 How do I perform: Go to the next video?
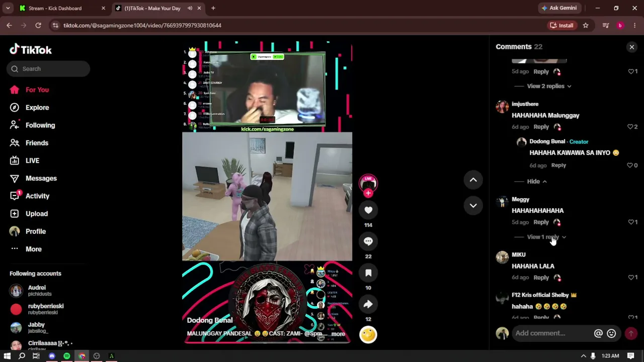pyautogui.click(x=473, y=205)
